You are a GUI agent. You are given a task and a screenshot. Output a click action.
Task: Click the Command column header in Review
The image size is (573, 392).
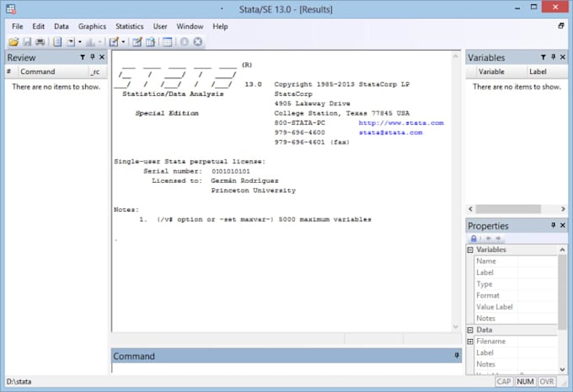coord(53,72)
